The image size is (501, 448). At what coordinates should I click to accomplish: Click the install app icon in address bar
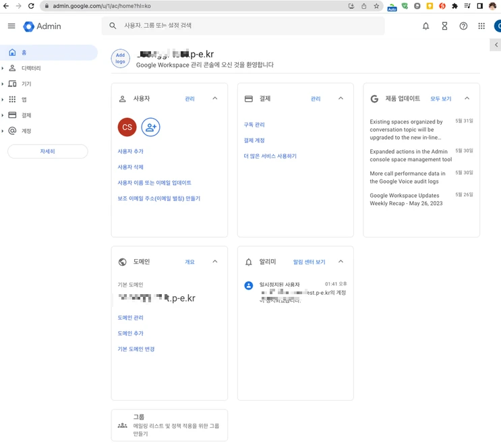click(351, 6)
